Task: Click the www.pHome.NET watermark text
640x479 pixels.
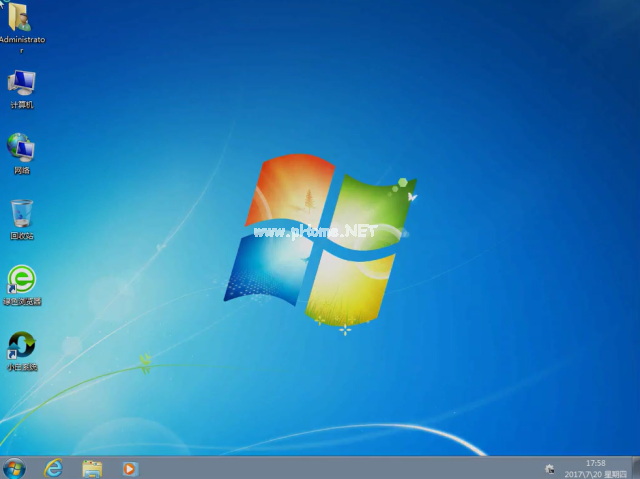Action: (315, 232)
